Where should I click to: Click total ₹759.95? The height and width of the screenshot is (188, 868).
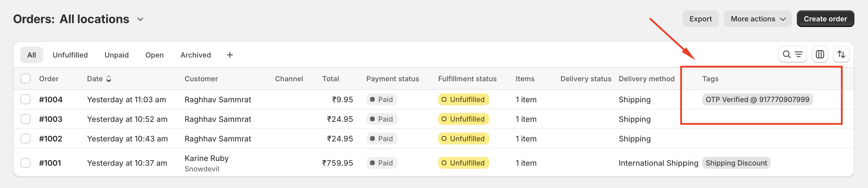click(337, 163)
